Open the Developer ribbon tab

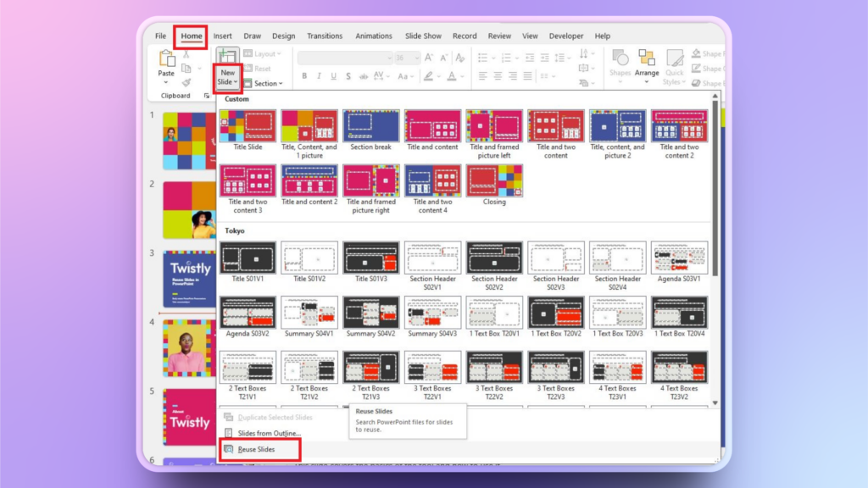click(566, 36)
